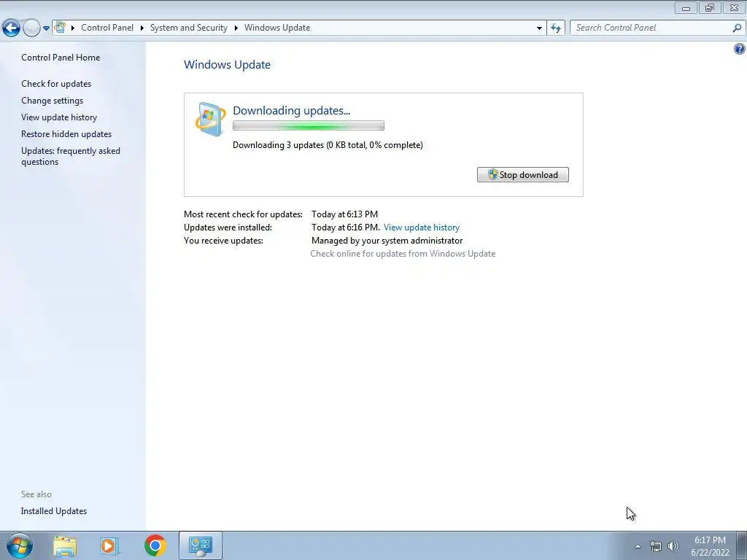Click the Show desktop button at taskbar end
Screen dimensions: 747x560
tap(742, 546)
